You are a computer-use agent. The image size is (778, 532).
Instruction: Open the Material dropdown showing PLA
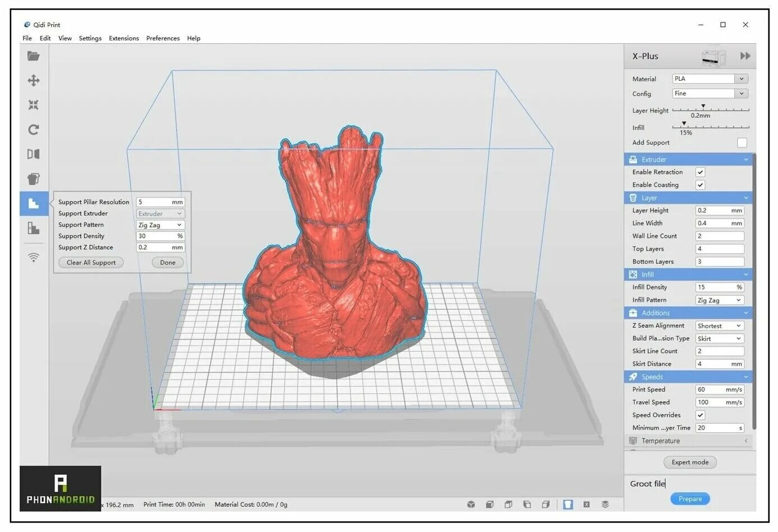(x=710, y=79)
